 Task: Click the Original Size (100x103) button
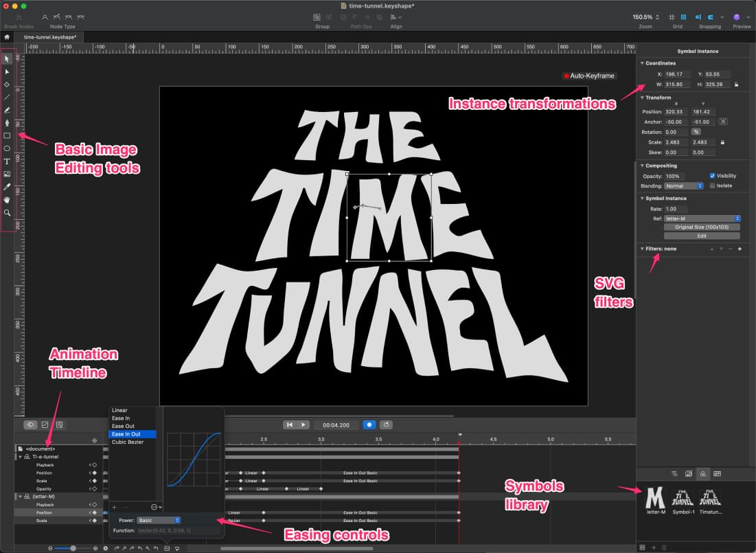point(701,227)
